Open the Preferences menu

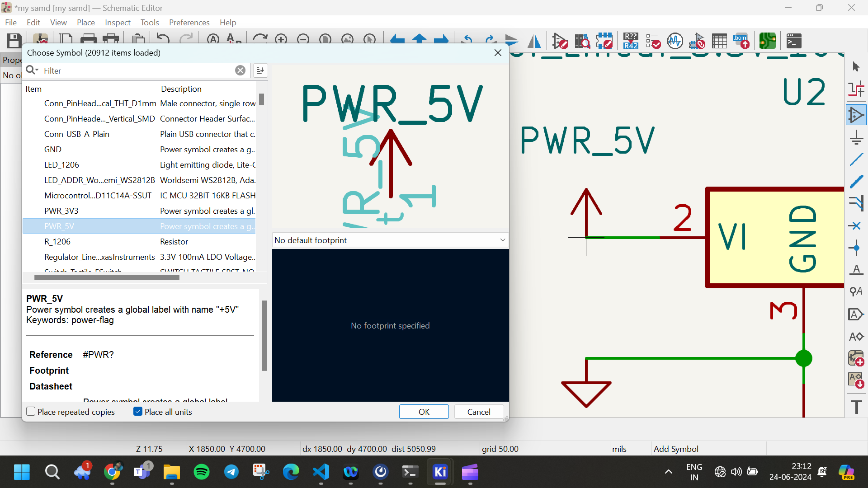click(x=189, y=23)
